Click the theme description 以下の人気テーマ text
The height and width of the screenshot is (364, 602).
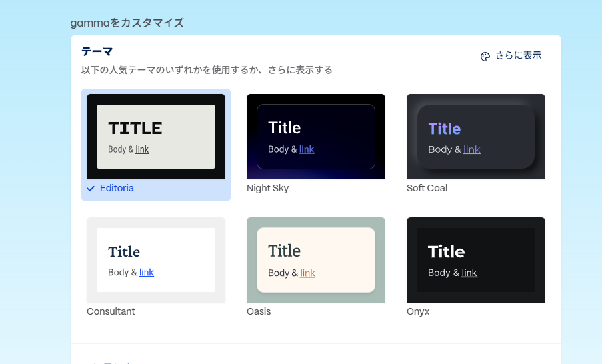pos(207,70)
